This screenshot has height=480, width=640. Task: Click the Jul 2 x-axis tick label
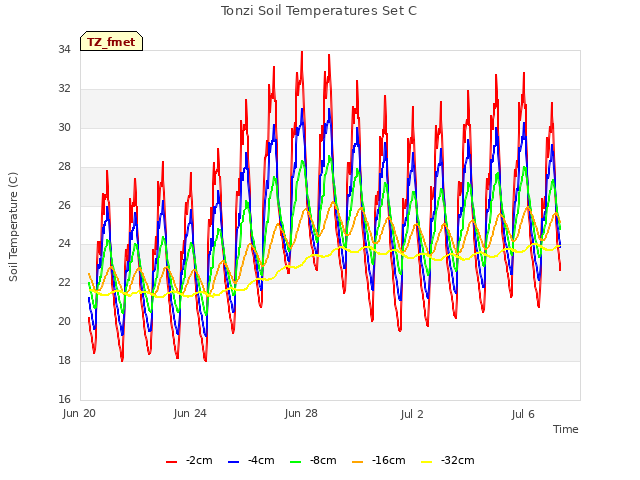point(412,414)
